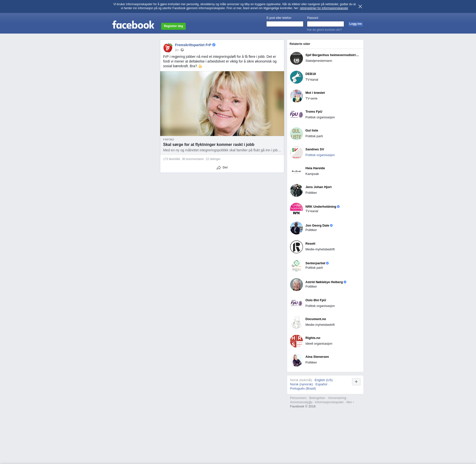Click the Del share arrow icon
476x464 pixels.
coord(219,168)
